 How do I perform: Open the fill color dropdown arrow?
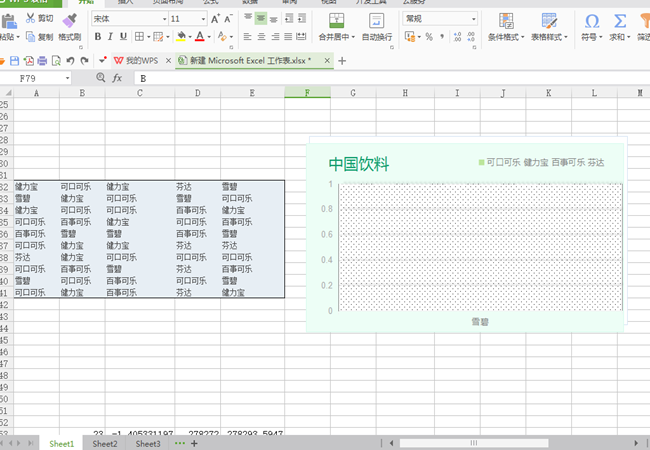190,37
